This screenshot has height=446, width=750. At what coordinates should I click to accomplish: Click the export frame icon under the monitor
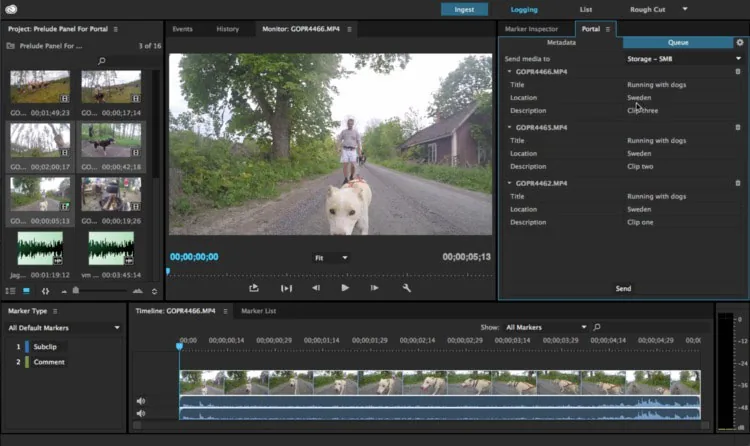point(254,288)
